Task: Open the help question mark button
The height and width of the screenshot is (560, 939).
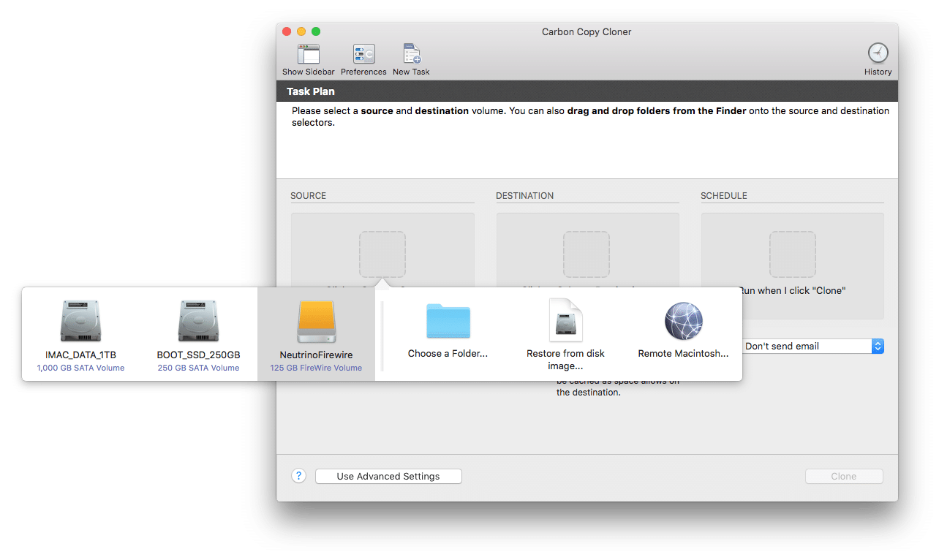Action: pos(298,476)
